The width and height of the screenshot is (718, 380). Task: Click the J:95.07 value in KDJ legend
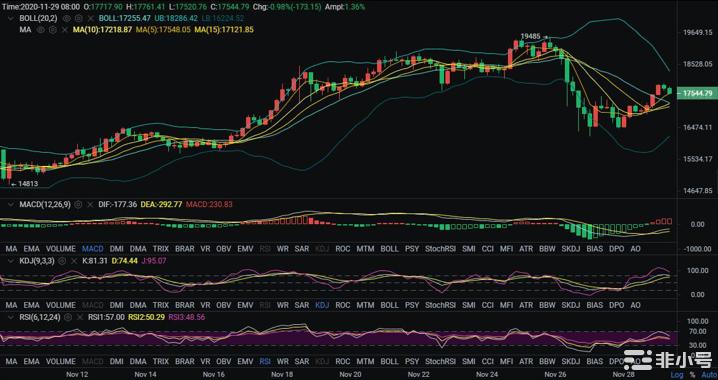pos(153,261)
